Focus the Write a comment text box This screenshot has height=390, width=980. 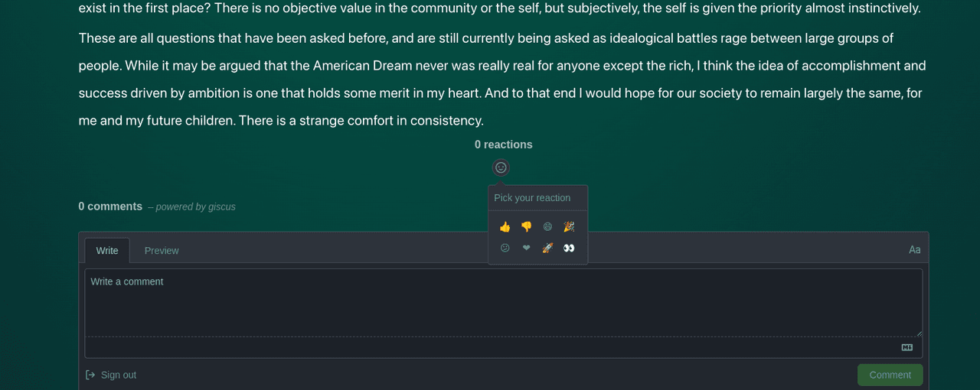click(x=503, y=302)
